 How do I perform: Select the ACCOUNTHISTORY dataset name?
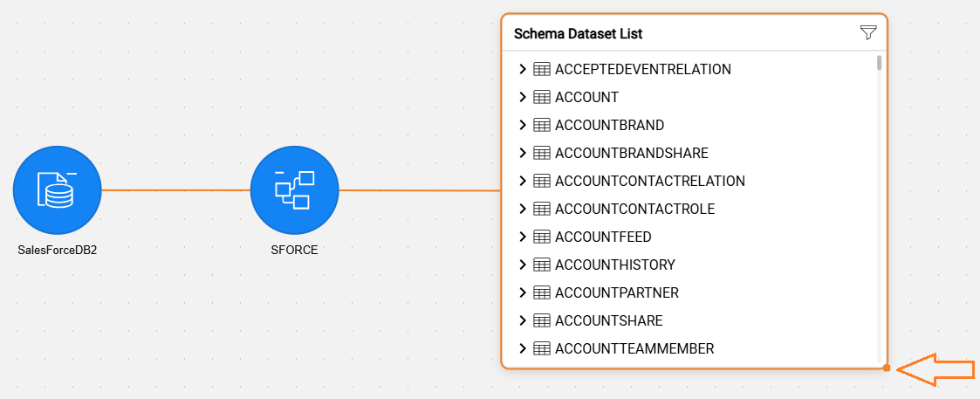click(615, 265)
